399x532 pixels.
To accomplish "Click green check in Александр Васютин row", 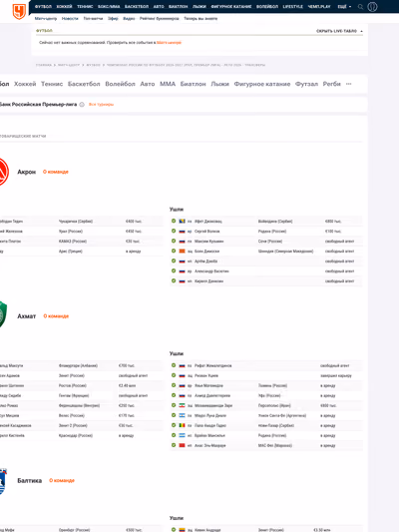I will [x=174, y=271].
